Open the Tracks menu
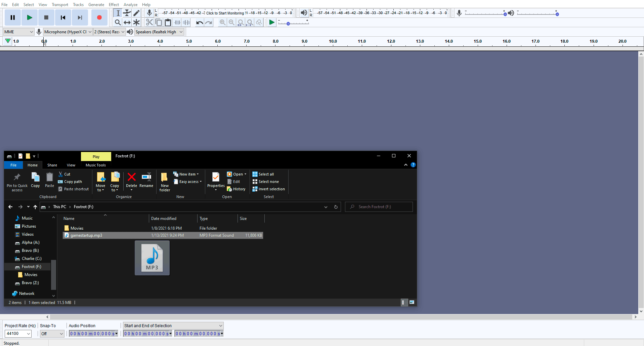644x346 pixels. [78, 4]
